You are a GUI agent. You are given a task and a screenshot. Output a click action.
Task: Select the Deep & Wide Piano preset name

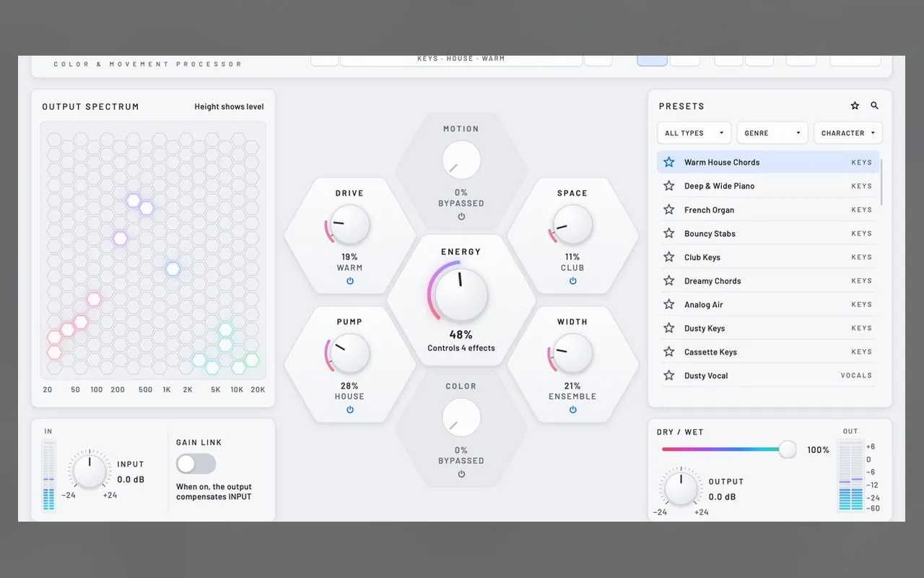(x=719, y=186)
